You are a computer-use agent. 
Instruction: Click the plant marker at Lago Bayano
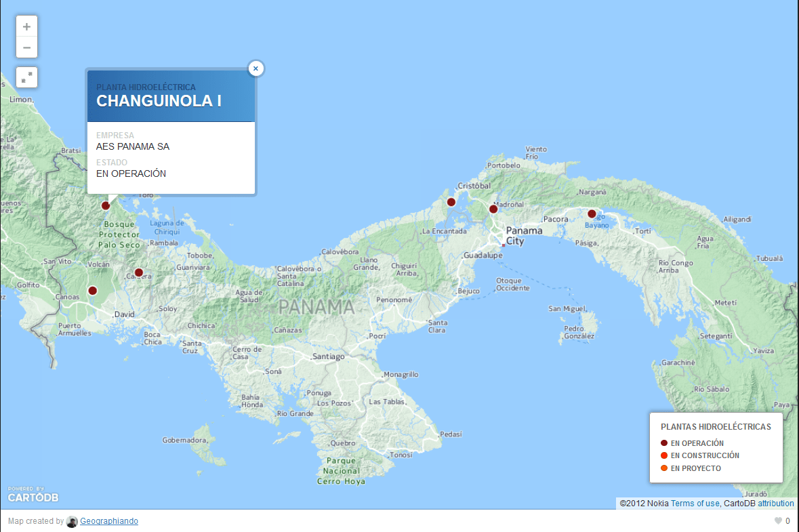(x=592, y=214)
